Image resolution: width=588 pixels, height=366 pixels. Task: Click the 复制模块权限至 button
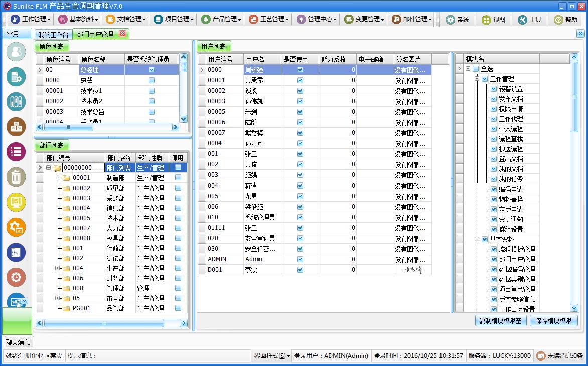500,321
